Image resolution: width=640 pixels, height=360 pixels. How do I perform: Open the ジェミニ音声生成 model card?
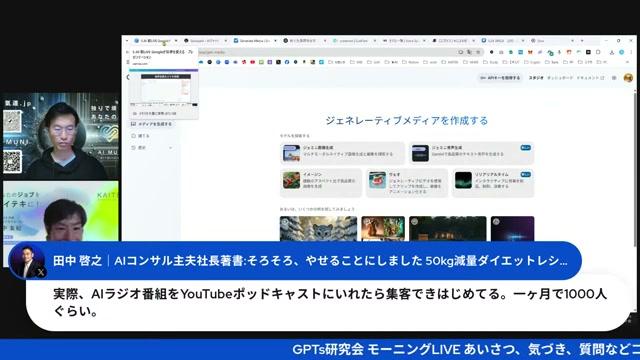[x=472, y=153]
